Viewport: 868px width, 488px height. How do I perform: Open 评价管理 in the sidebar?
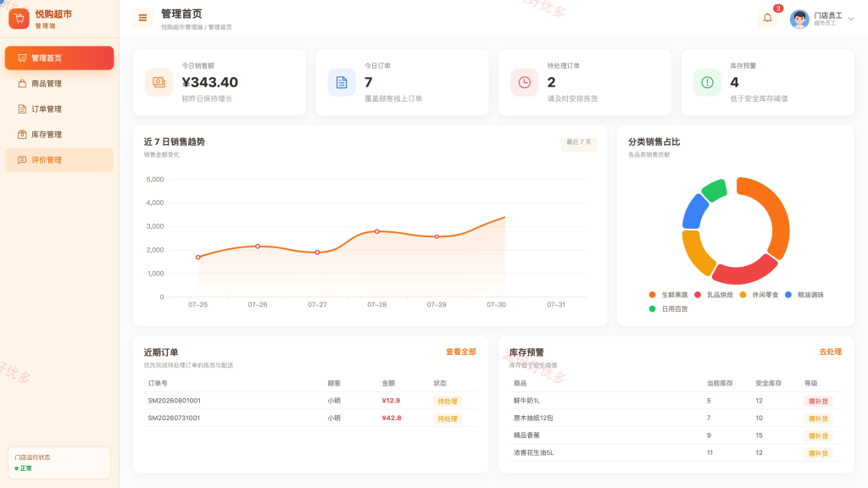click(x=59, y=160)
